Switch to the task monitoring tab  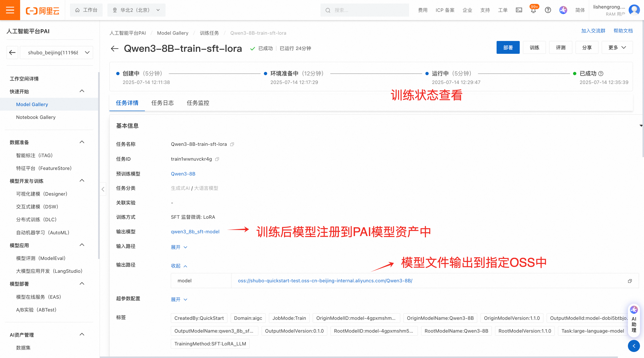coord(198,103)
